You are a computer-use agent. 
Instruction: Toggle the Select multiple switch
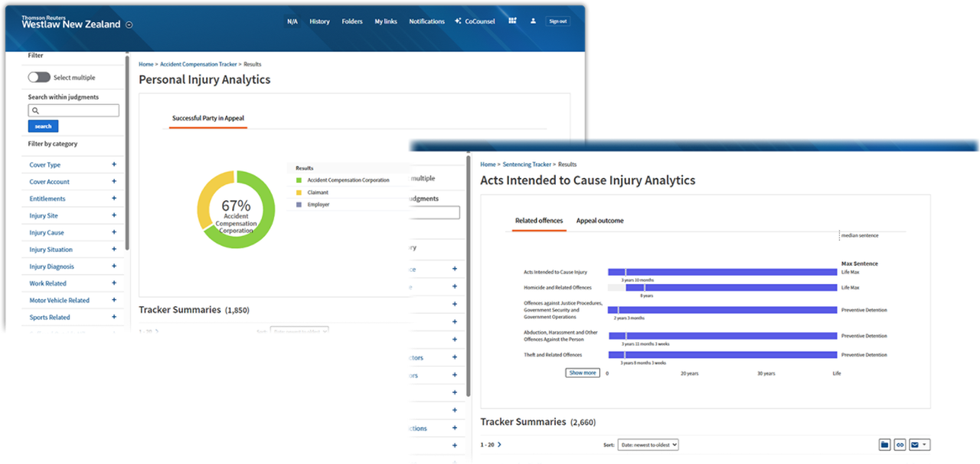[x=39, y=77]
